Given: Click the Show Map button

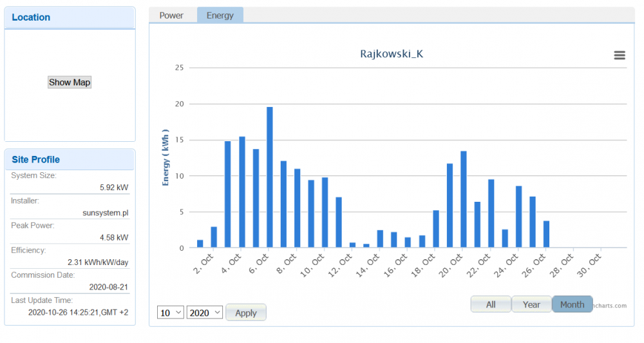Looking at the screenshot, I should point(70,83).
